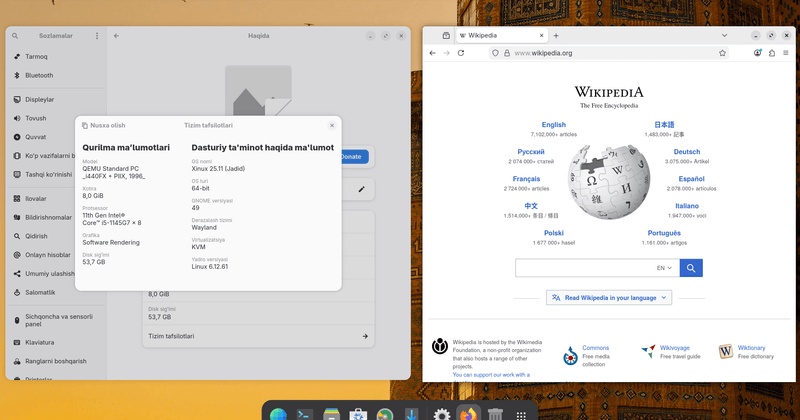The image size is (800, 420).
Task: Click the Firefox tab overview icon
Action: click(x=446, y=36)
